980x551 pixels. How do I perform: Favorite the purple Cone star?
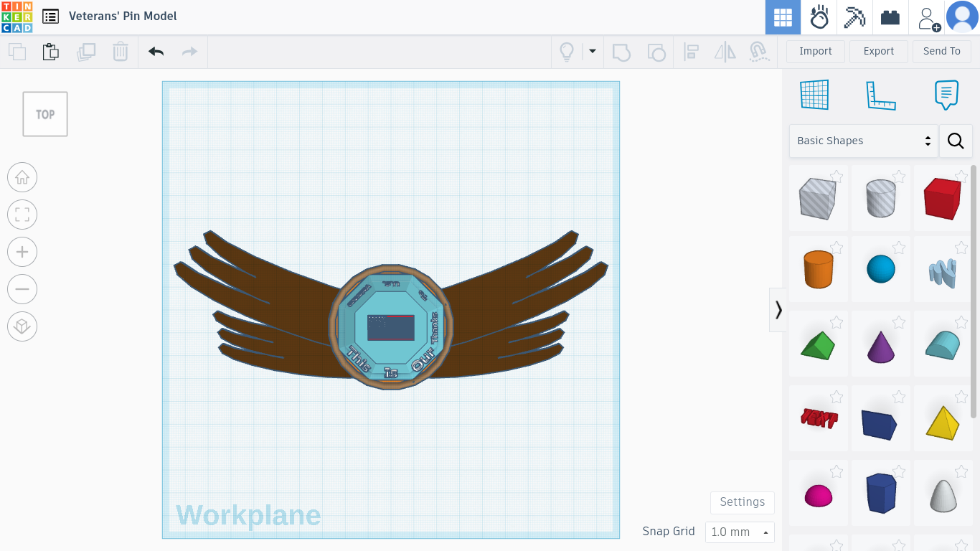899,322
